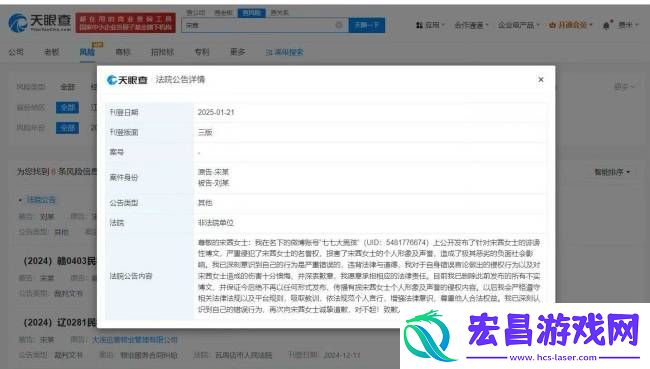The height and width of the screenshot is (369, 650).
Task: Click the 法院公告内容 row label
Action: [131, 276]
